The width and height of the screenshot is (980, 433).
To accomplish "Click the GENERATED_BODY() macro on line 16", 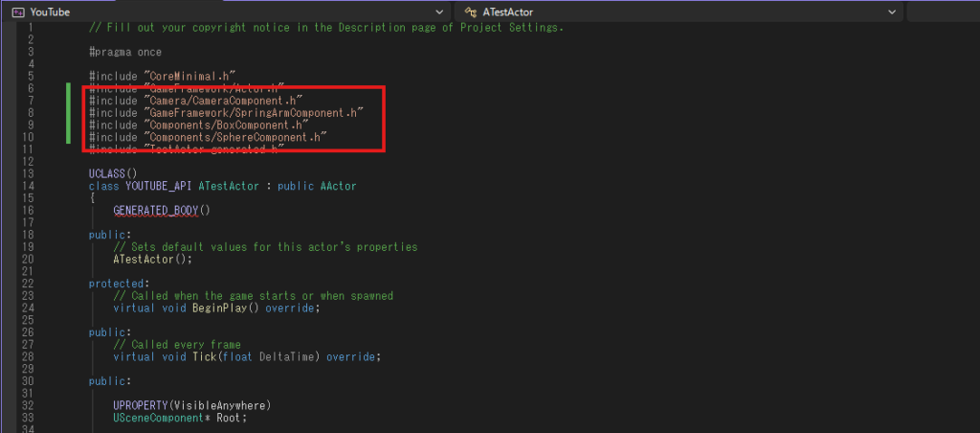I will click(161, 209).
